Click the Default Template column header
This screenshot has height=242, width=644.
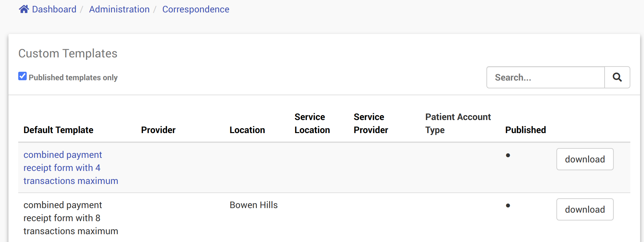click(58, 130)
